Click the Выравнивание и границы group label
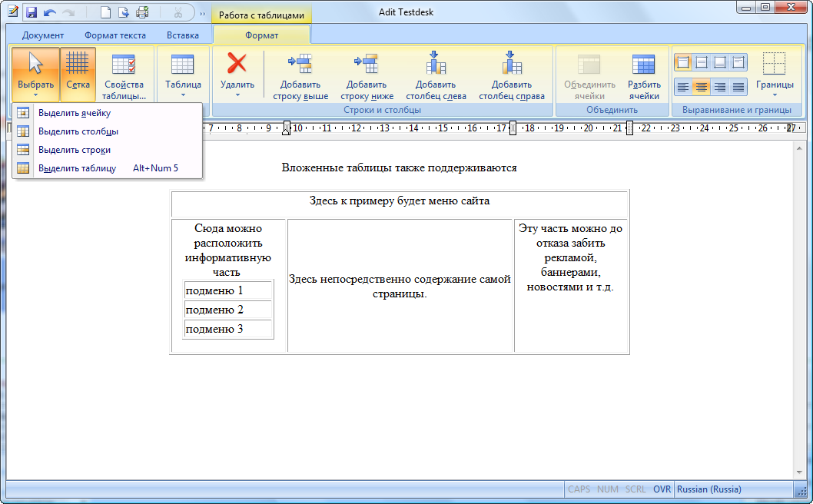The height and width of the screenshot is (504, 813). 737,110
